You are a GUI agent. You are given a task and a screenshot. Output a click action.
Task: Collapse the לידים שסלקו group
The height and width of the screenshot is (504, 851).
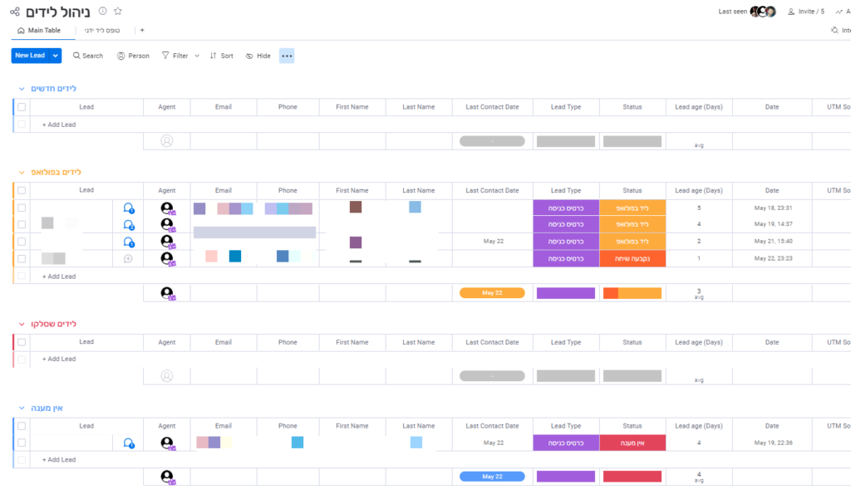22,325
